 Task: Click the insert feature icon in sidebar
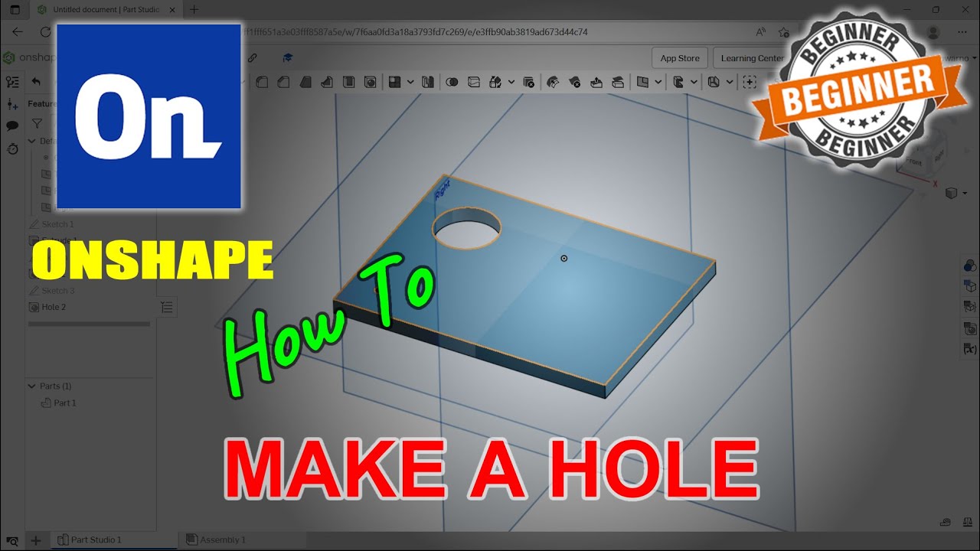point(12,104)
